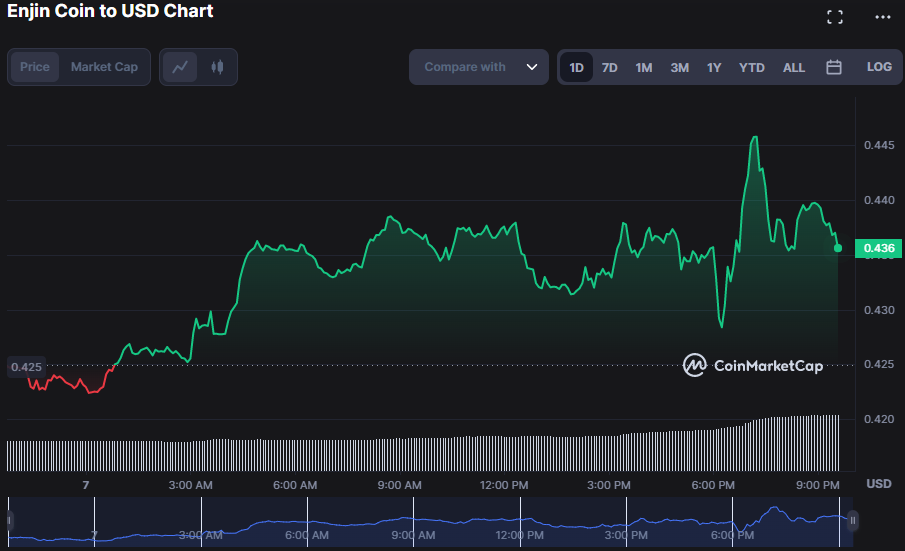Select the 1Y time range
Screen dimensions: 905x551
[714, 68]
